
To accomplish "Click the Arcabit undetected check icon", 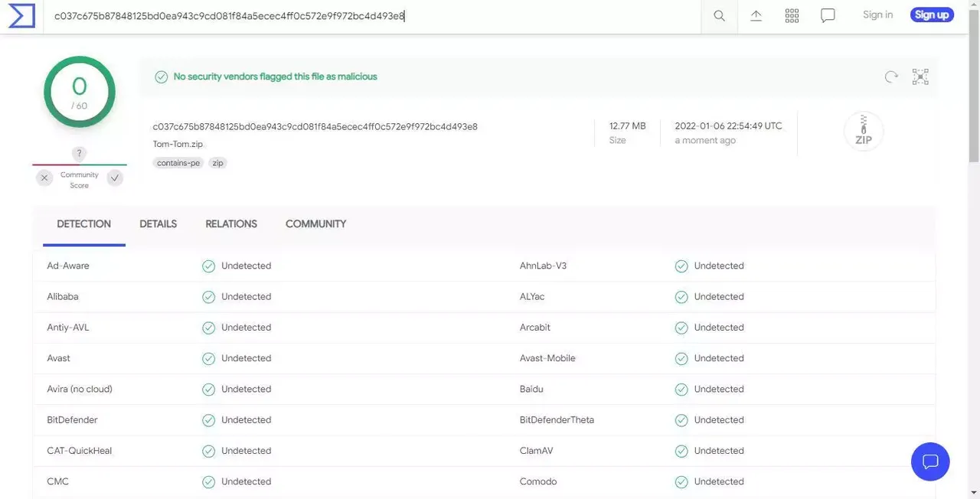I will click(681, 328).
